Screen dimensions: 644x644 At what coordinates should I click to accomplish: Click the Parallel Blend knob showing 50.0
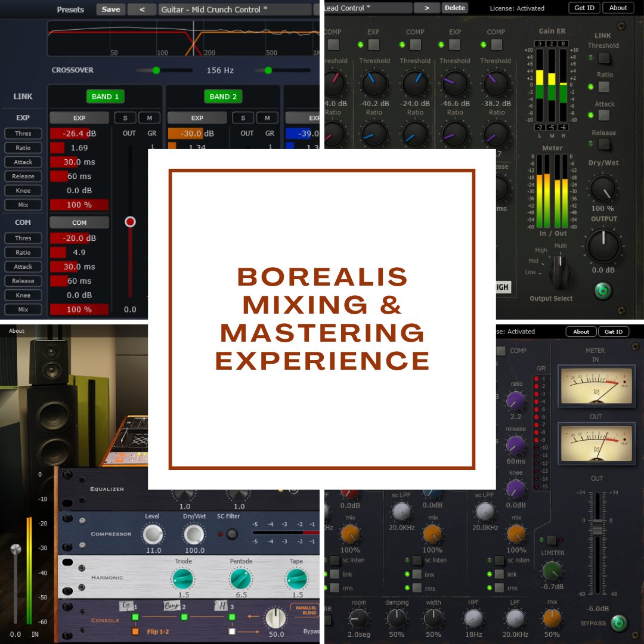pos(276,618)
